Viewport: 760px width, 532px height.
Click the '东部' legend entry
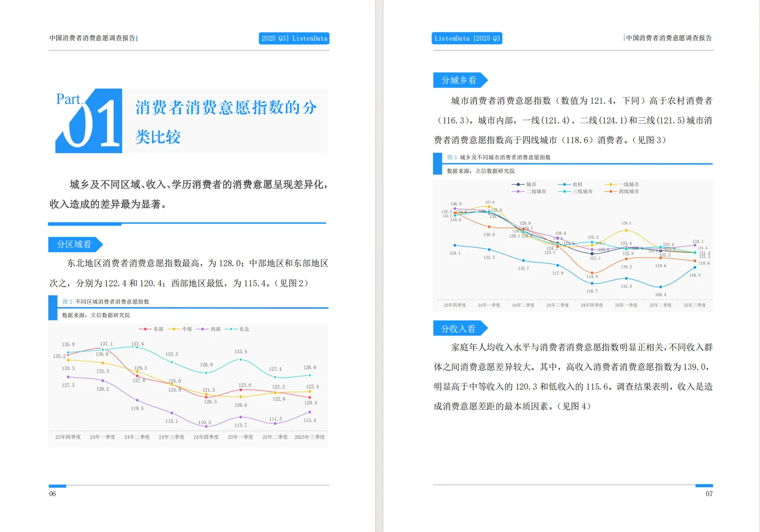(151, 329)
